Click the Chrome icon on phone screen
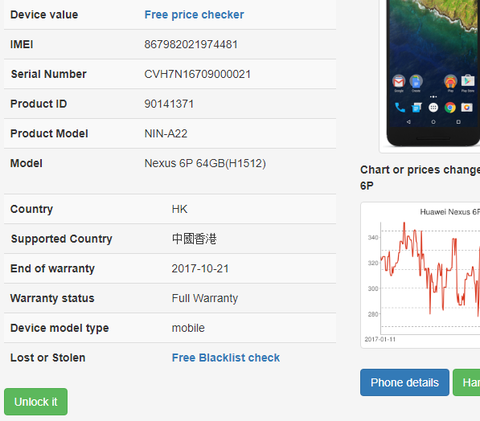480x421 pixels. point(450,108)
